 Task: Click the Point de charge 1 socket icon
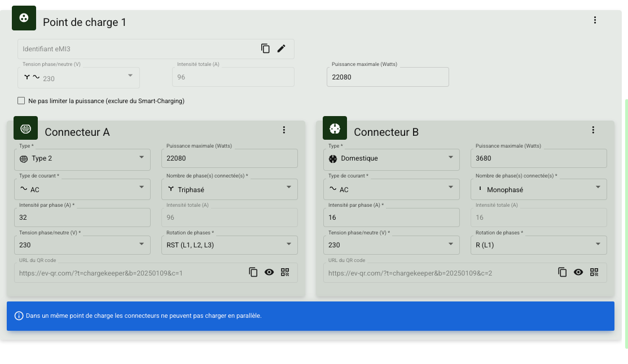click(x=24, y=18)
